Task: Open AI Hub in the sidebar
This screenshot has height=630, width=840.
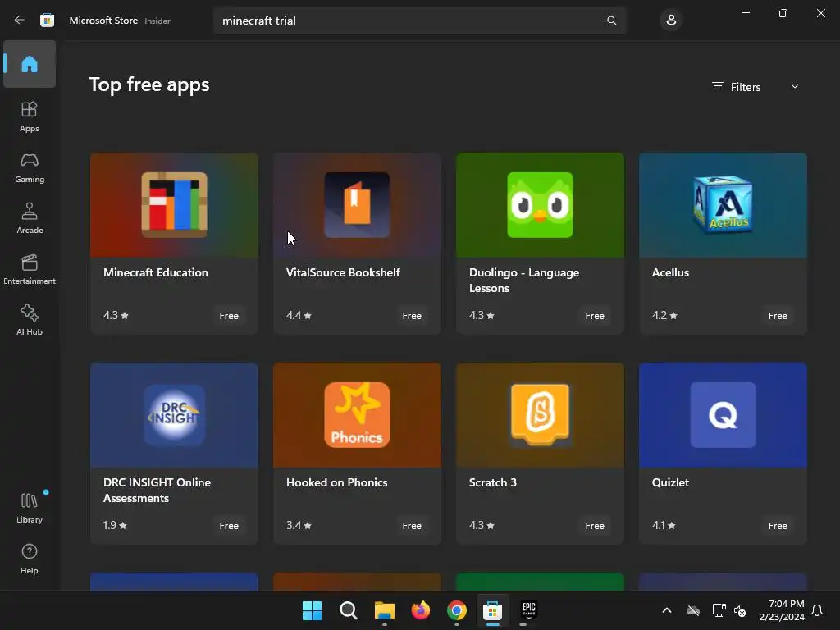Action: [x=30, y=321]
